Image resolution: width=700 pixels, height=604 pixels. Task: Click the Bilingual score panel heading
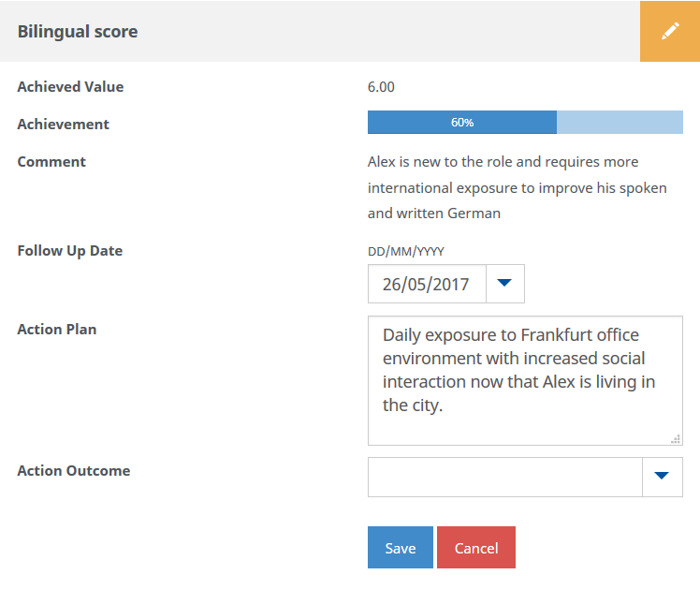coord(78,31)
